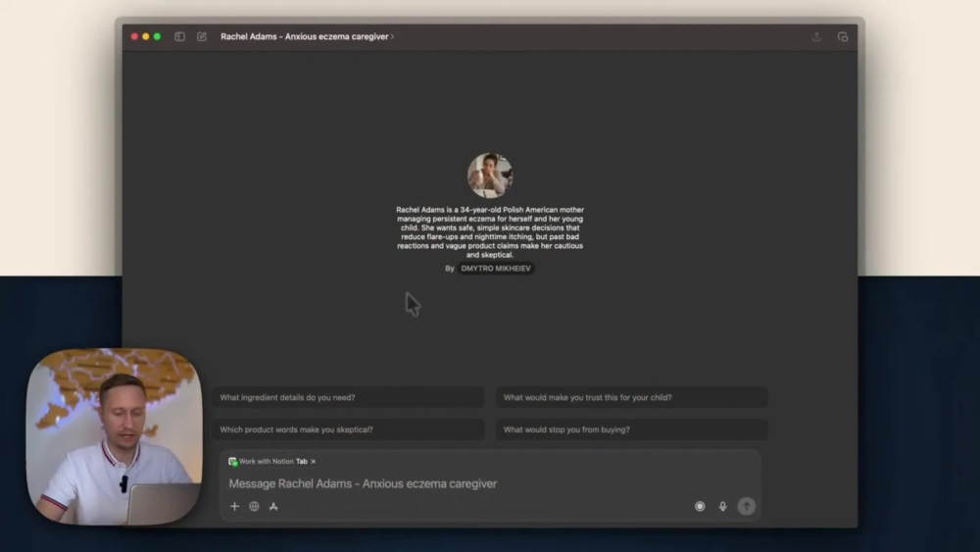Screen dimensions: 980x552
Task: Choose "What would stop you from buying?" suggestion
Action: [x=632, y=429]
